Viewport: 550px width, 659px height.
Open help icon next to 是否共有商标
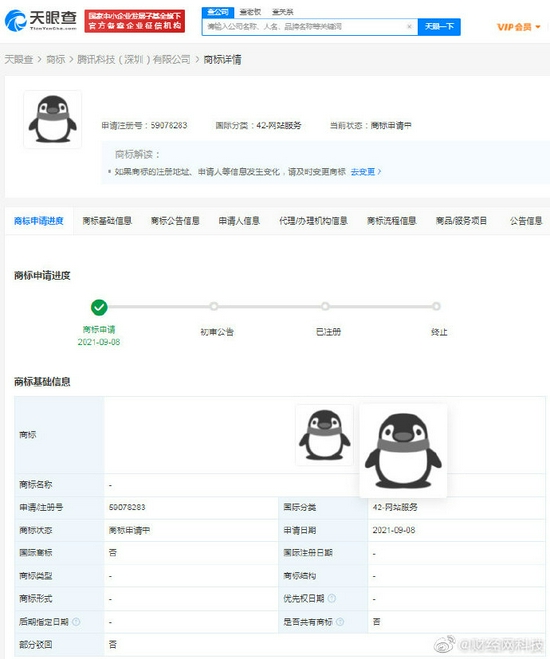pyautogui.click(x=340, y=622)
